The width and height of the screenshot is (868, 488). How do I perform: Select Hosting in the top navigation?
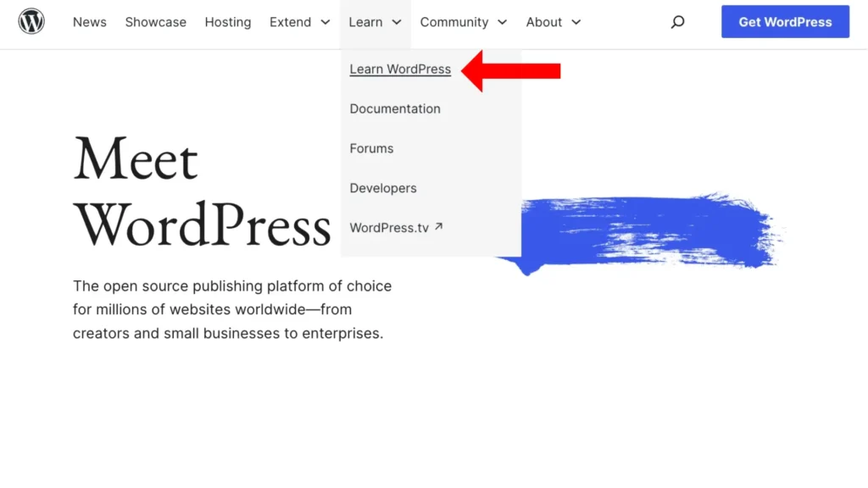pyautogui.click(x=227, y=22)
